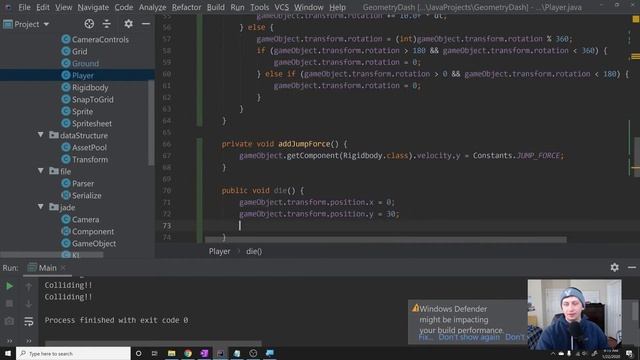Viewport: 640px width, 360px height.
Task: Click the addJumpForce method name
Action: point(304,144)
